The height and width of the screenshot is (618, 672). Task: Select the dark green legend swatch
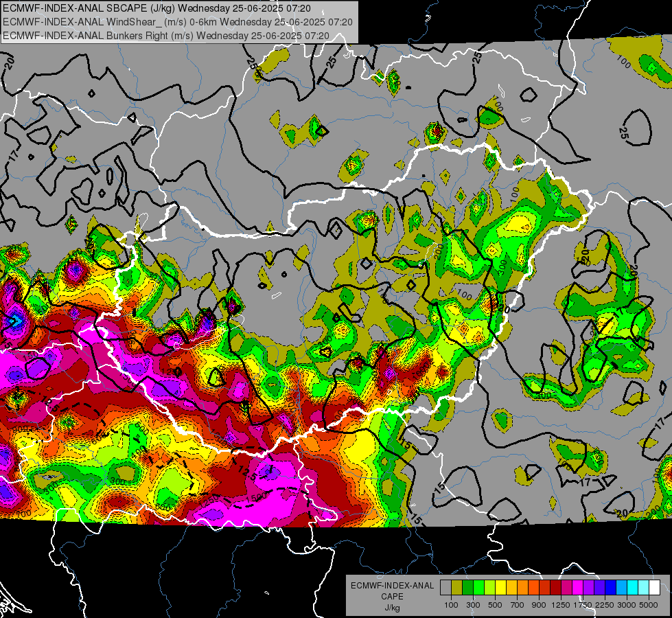[468, 588]
